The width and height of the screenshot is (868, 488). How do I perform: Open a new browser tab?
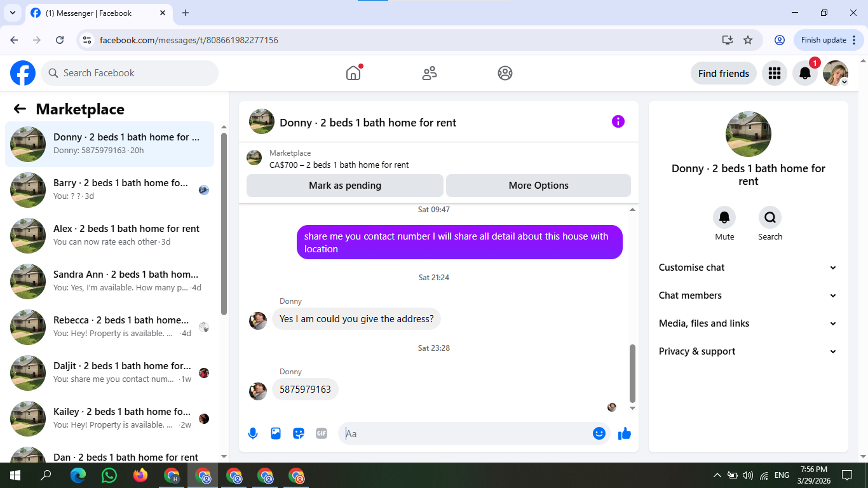(x=186, y=13)
